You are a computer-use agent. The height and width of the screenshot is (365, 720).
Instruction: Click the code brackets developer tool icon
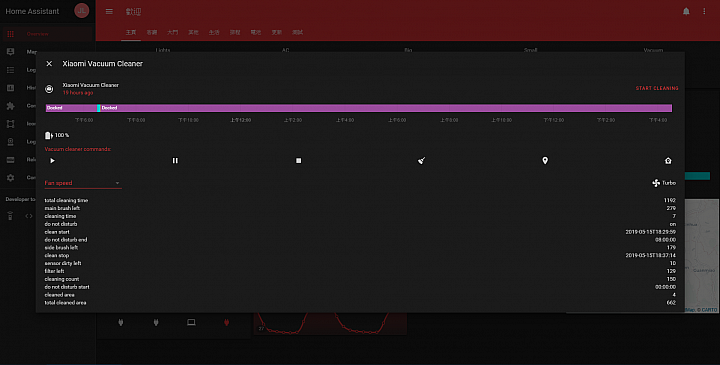tap(29, 216)
